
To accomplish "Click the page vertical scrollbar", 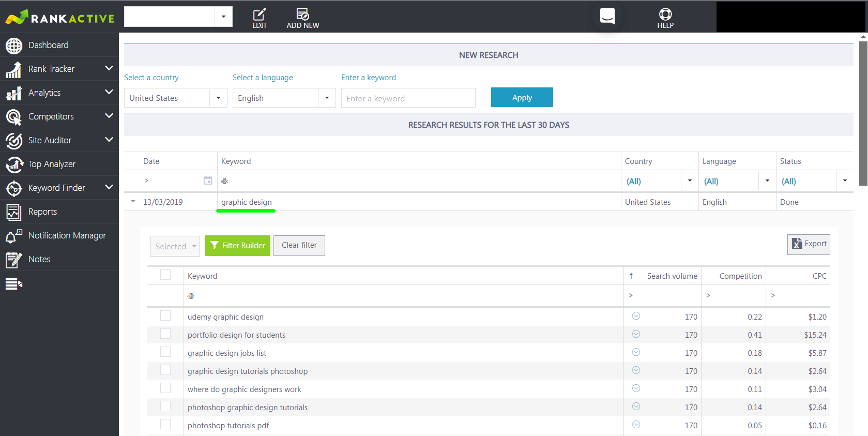I will [863, 114].
